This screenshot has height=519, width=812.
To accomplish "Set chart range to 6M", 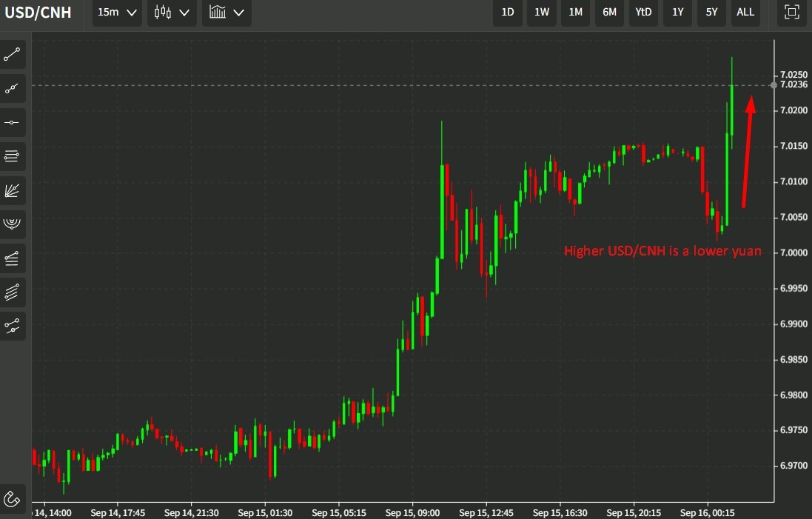I will (609, 13).
